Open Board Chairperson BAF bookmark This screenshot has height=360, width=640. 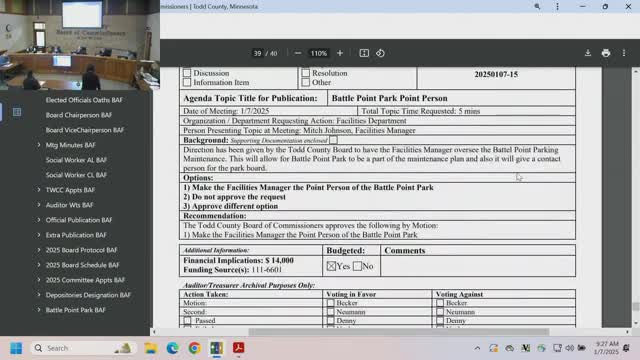point(79,115)
